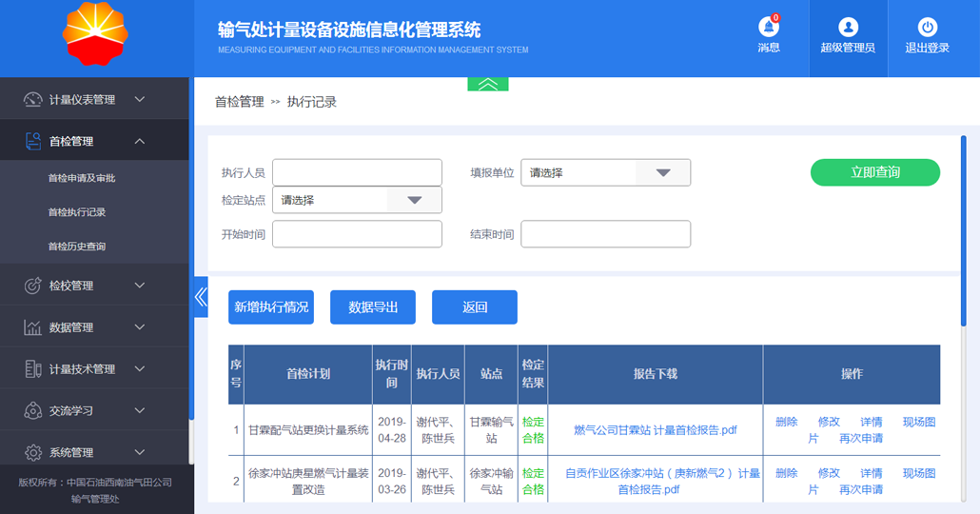Image resolution: width=980 pixels, height=514 pixels.
Task: Collapse the sidebar with double-arrow handle
Action: [x=201, y=296]
